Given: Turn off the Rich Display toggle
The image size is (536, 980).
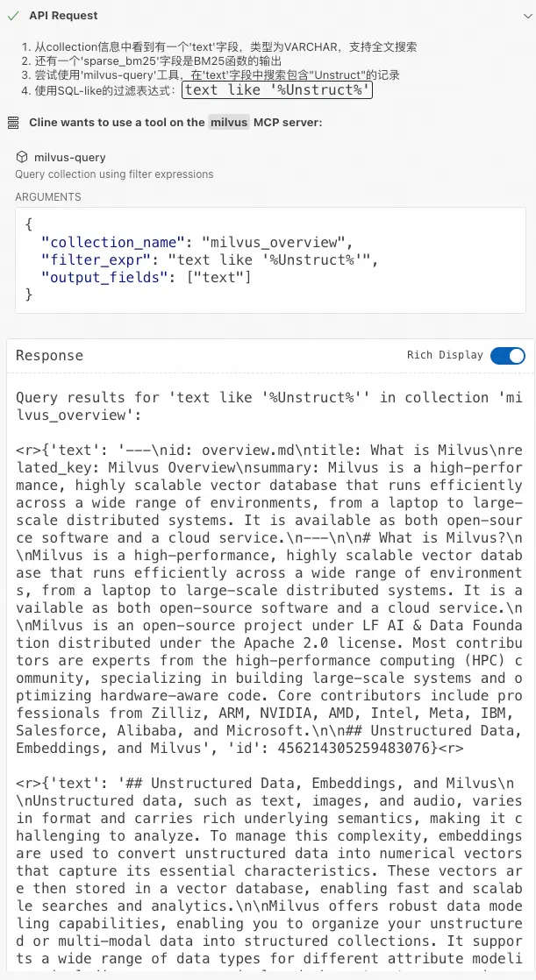Looking at the screenshot, I should (507, 355).
